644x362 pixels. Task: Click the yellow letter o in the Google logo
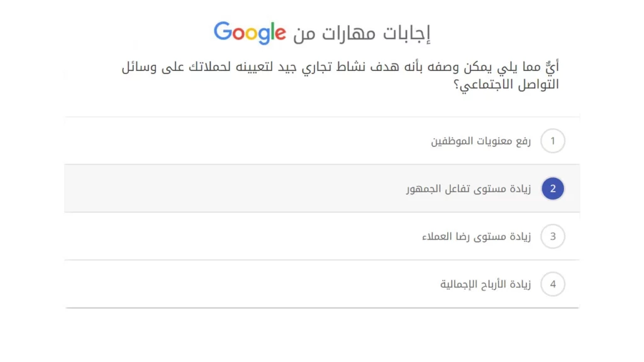point(252,34)
